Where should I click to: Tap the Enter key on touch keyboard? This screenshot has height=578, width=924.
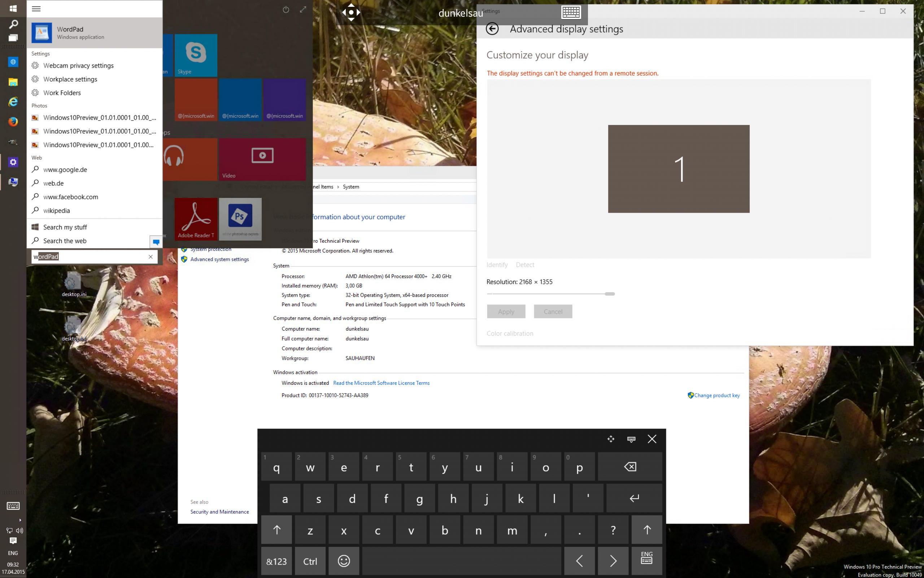(634, 498)
